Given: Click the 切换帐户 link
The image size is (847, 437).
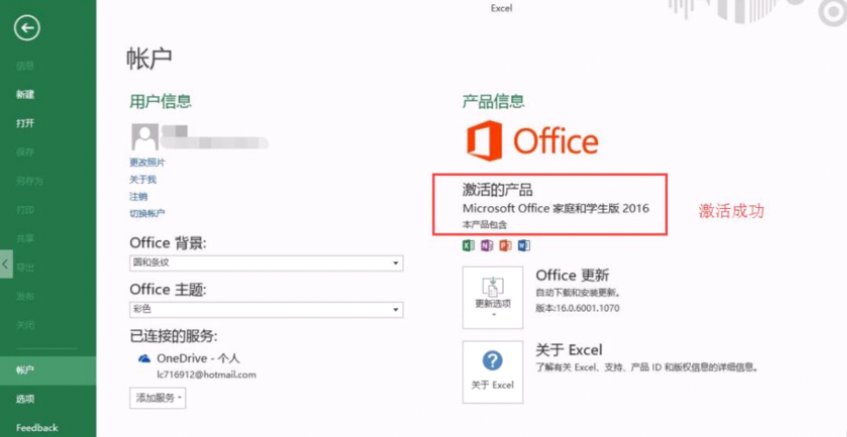Looking at the screenshot, I should (147, 213).
